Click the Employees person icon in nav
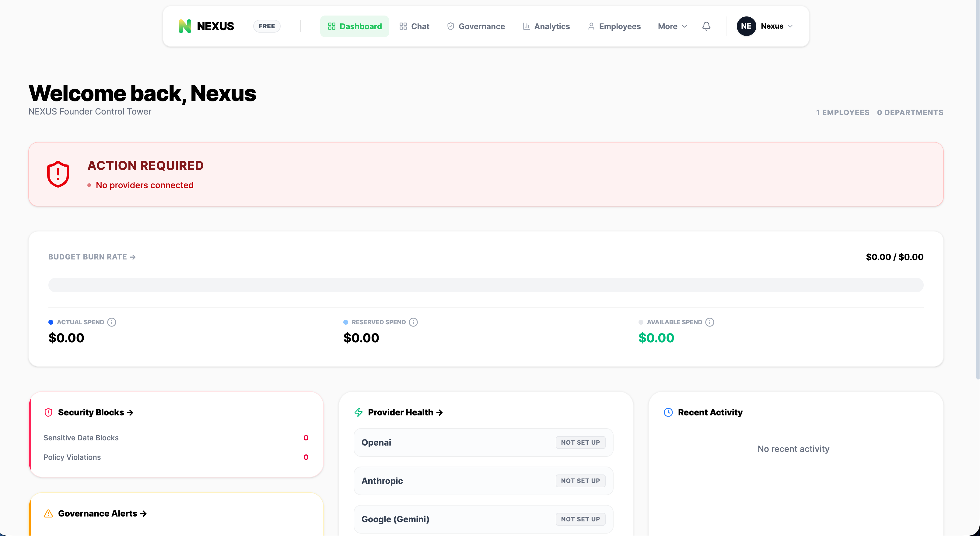 point(591,26)
